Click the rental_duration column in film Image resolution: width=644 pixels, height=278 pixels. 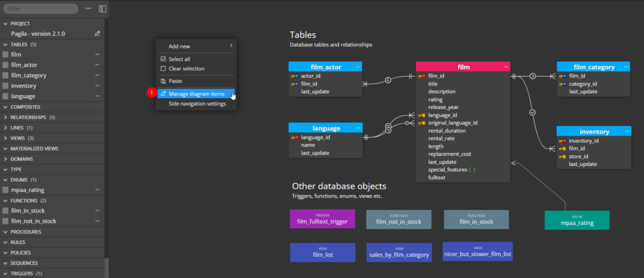pyautogui.click(x=447, y=131)
